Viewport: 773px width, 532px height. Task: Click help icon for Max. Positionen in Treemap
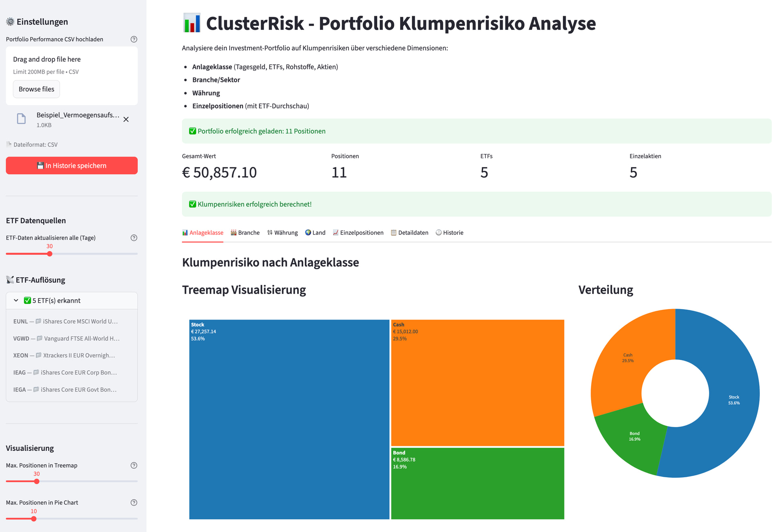click(134, 465)
